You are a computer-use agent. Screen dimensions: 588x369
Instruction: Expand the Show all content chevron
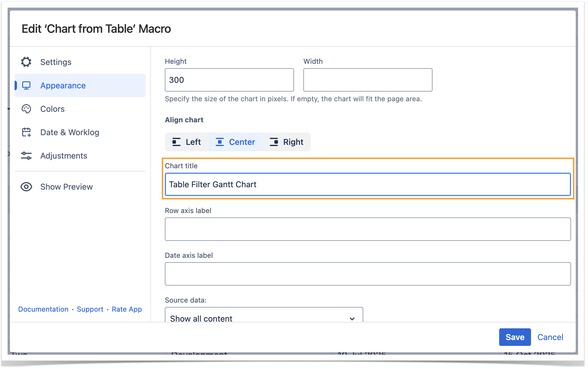(x=352, y=319)
